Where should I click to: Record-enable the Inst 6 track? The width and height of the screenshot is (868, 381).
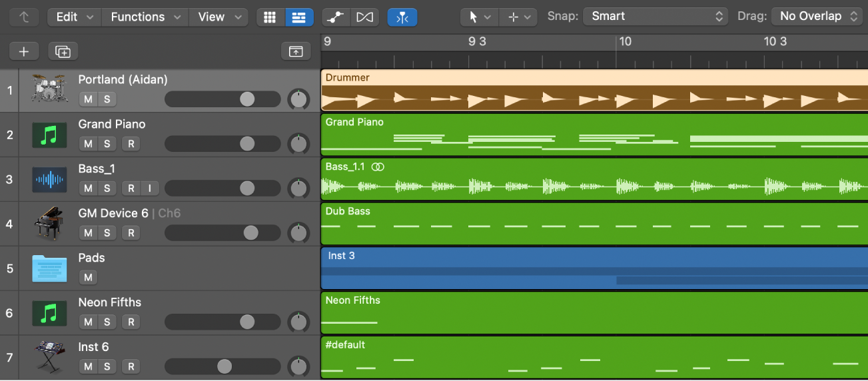pyautogui.click(x=131, y=367)
